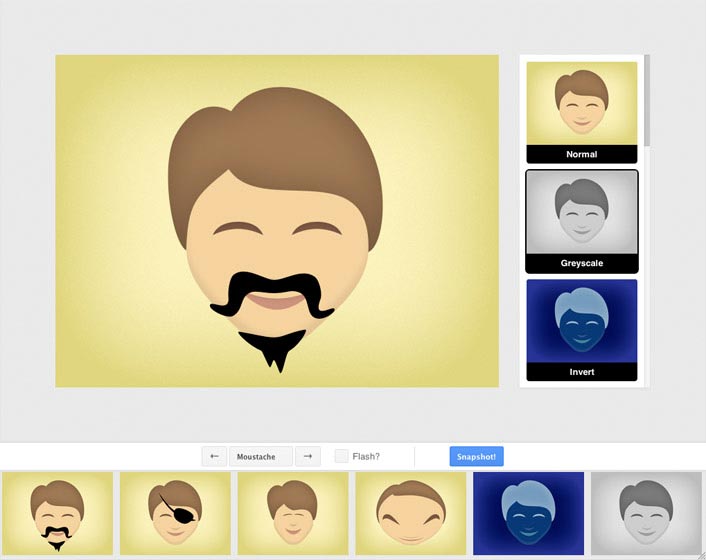706x560 pixels.
Task: Select the Greyscale filter preview
Action: click(x=581, y=212)
